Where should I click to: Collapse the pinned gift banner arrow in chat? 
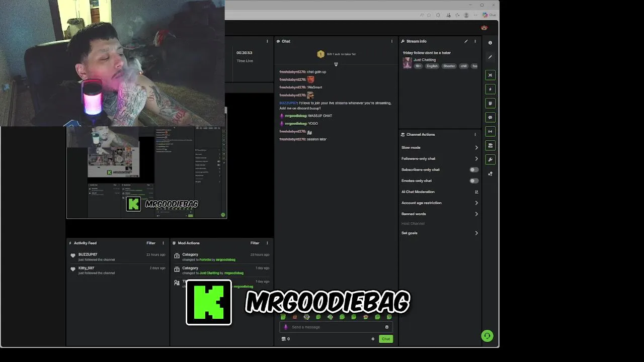336,64
